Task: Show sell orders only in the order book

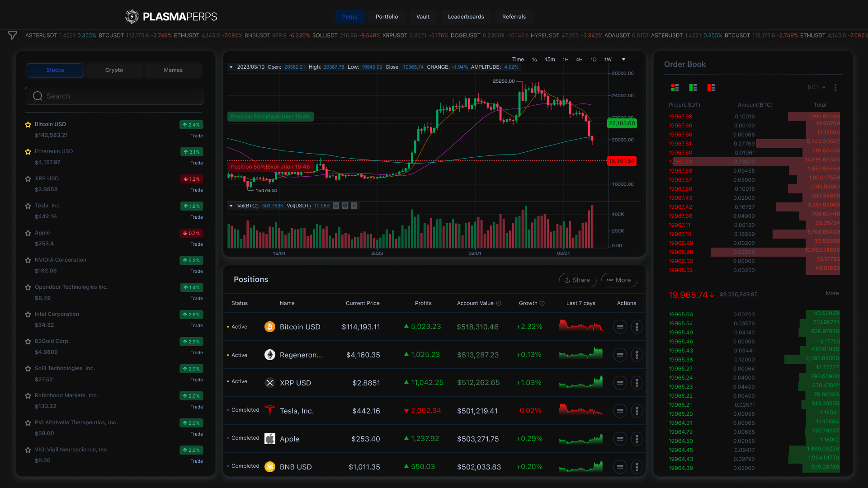Action: [x=711, y=88]
